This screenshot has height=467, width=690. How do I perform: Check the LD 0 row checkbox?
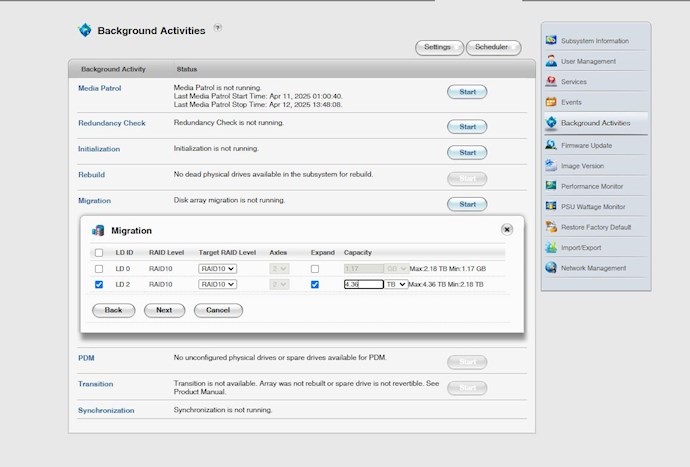click(x=98, y=269)
